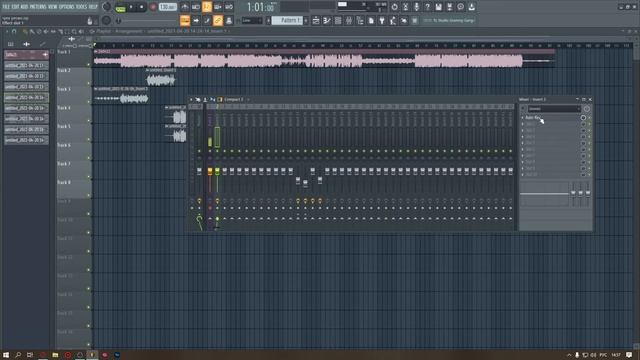Click the floppy disk save icon
Image resolution: width=640 pixels, height=360 pixels.
[x=438, y=7]
